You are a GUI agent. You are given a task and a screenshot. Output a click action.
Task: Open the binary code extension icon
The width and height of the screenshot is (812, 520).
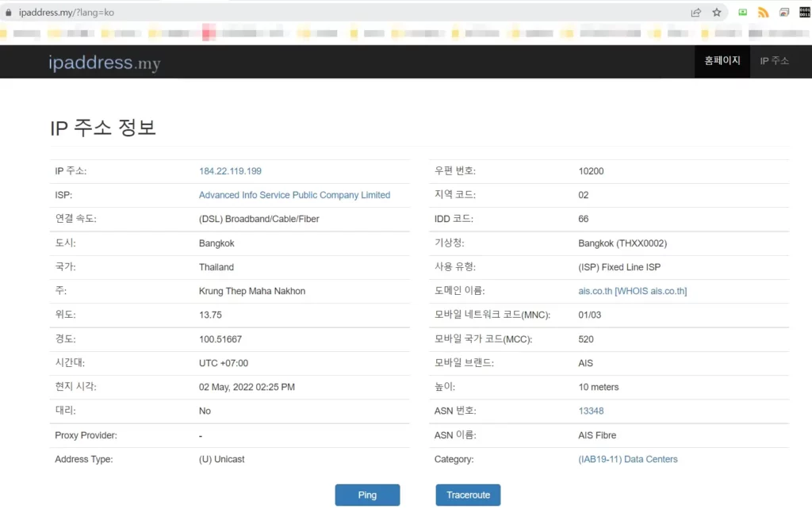pos(805,13)
